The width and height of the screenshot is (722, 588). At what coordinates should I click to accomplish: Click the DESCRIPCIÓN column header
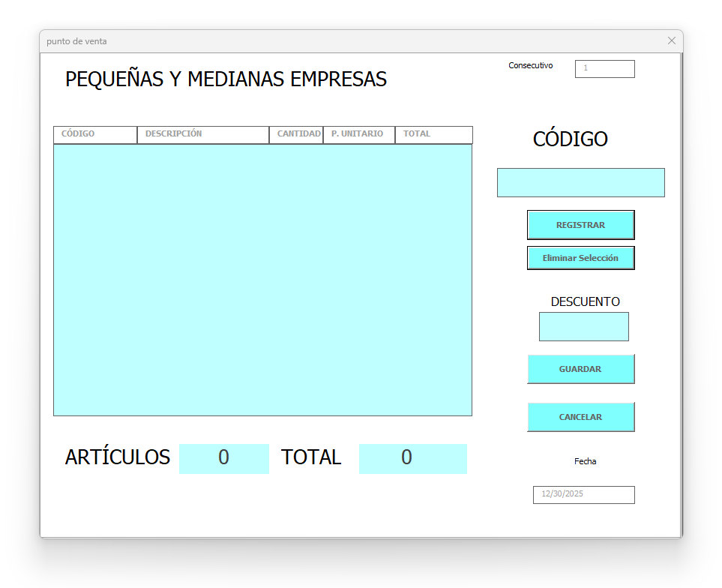point(203,134)
